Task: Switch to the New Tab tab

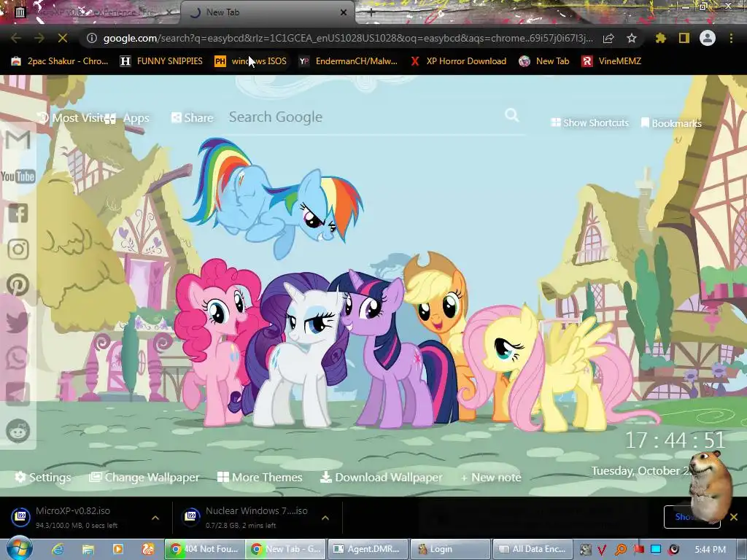Action: tap(267, 12)
